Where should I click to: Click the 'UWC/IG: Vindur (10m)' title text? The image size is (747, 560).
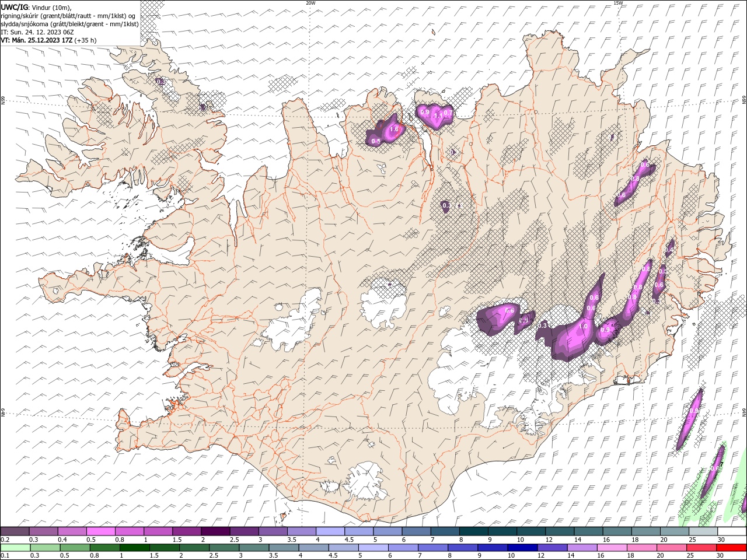point(36,7)
